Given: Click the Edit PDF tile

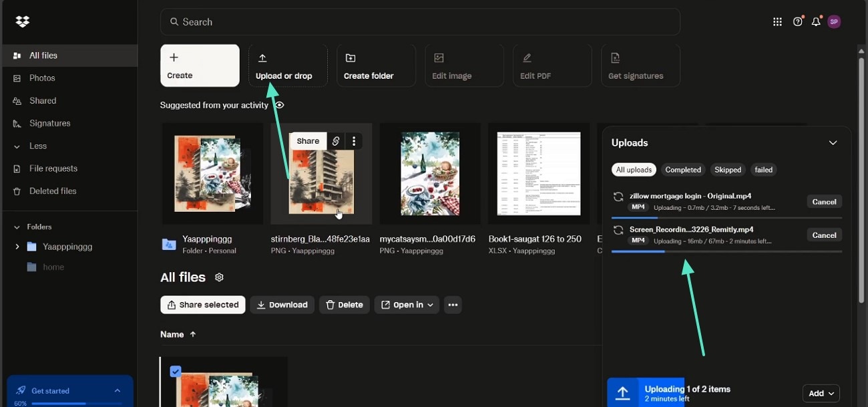Looking at the screenshot, I should coord(552,65).
